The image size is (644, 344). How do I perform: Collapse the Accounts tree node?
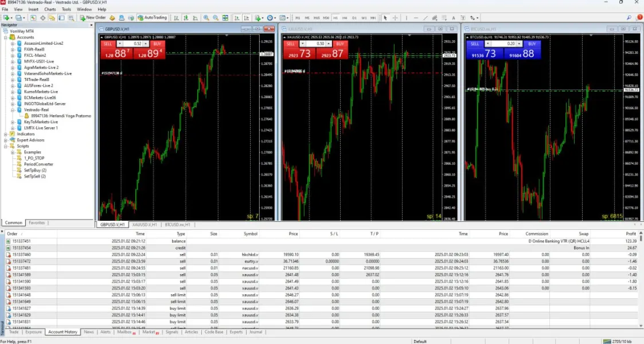coord(6,37)
